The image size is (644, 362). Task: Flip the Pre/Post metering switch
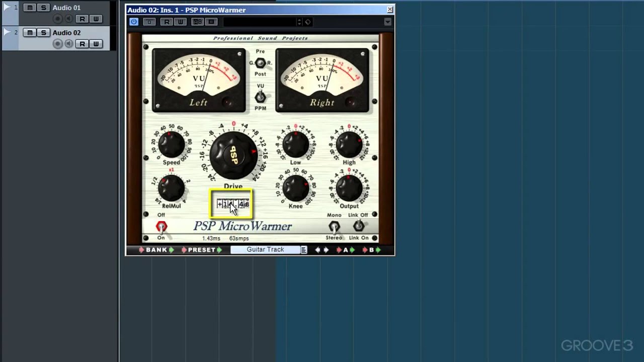[x=260, y=63]
